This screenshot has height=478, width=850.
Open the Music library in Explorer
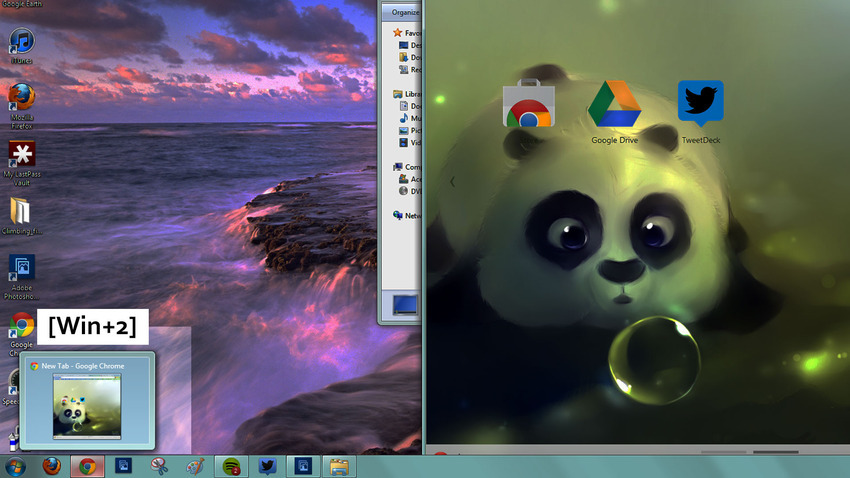click(x=410, y=118)
